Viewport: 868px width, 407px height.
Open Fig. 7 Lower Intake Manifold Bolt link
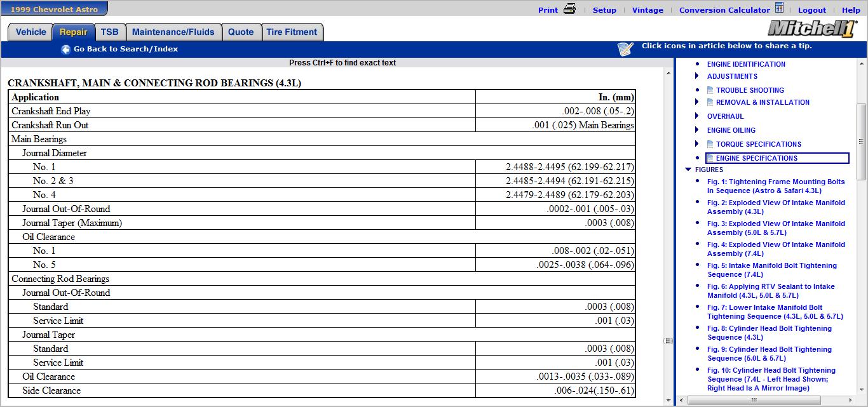pyautogui.click(x=775, y=312)
